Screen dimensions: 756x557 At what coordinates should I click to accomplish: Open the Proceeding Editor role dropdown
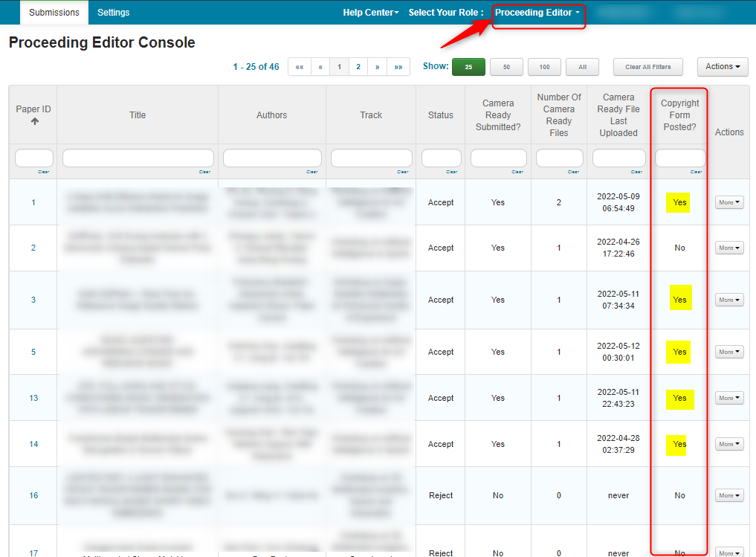[x=537, y=13]
